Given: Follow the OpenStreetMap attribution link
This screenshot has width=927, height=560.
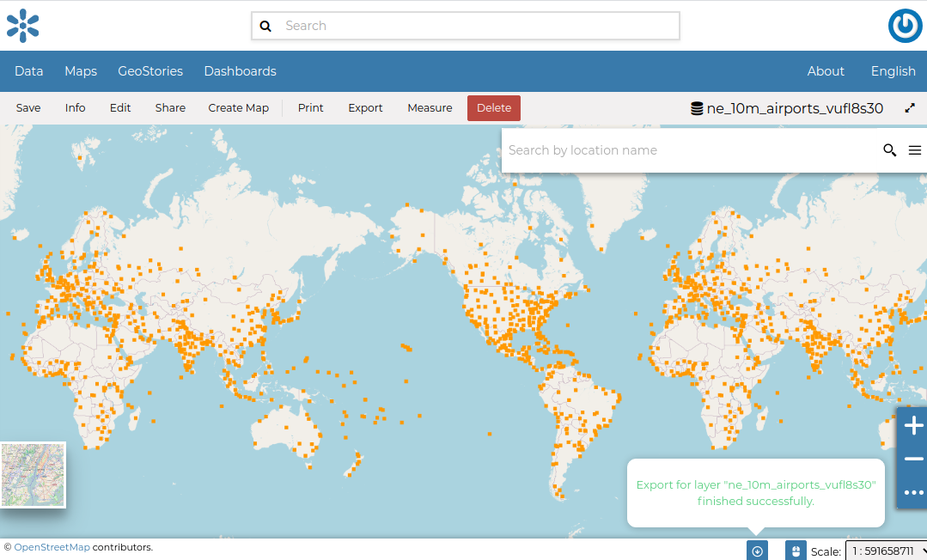Looking at the screenshot, I should point(52,547).
